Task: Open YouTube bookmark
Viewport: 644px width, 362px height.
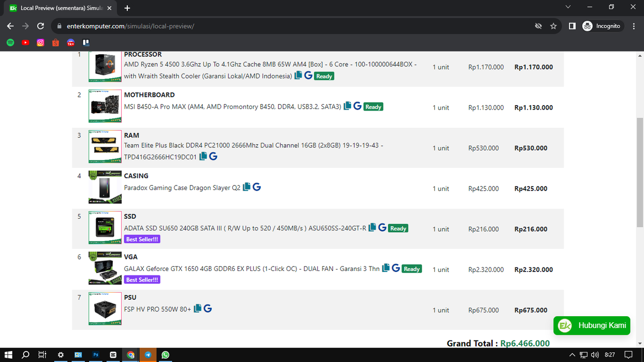Action: tap(25, 43)
